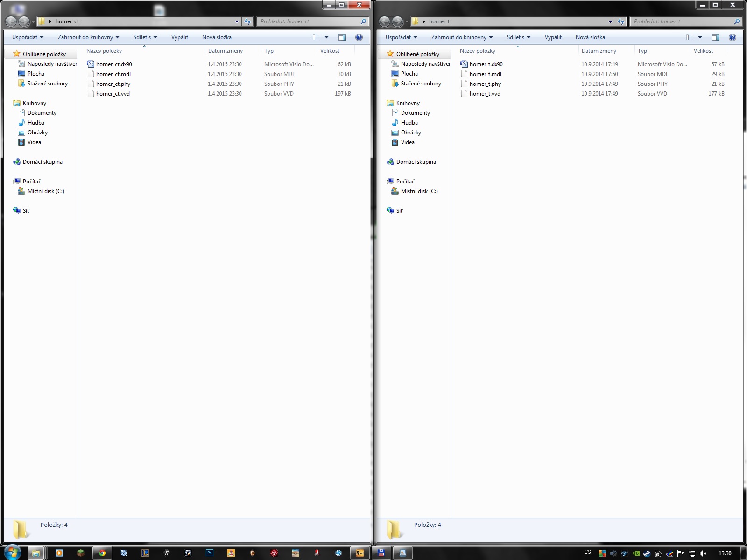Open Uspořádat menu in homer_t window
Screen dimensions: 747x560
pos(401,37)
